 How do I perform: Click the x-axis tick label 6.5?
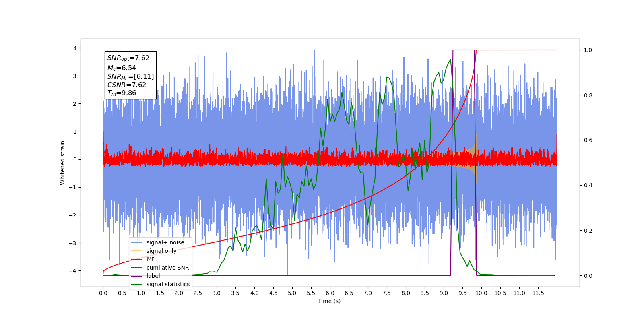tap(349, 293)
